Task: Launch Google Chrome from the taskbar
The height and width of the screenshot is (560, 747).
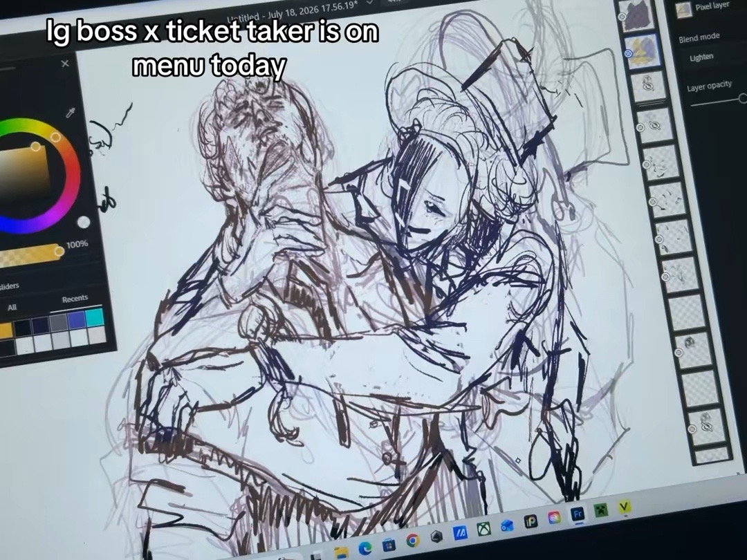Action: tap(412, 540)
